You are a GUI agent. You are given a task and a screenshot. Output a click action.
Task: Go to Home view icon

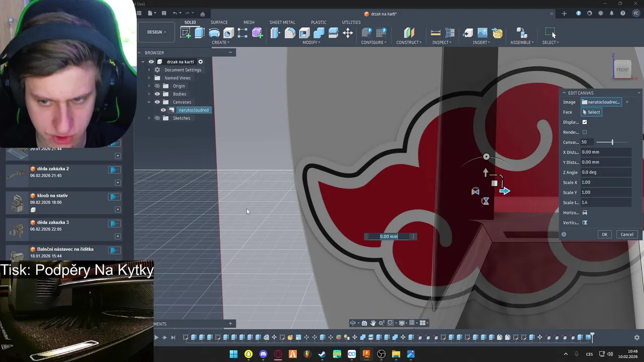coord(202,14)
